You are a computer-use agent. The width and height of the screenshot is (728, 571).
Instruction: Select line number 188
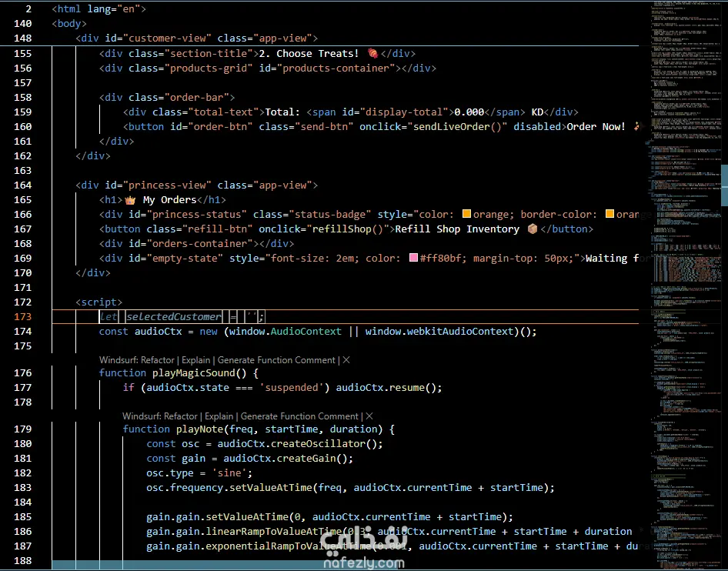click(23, 561)
